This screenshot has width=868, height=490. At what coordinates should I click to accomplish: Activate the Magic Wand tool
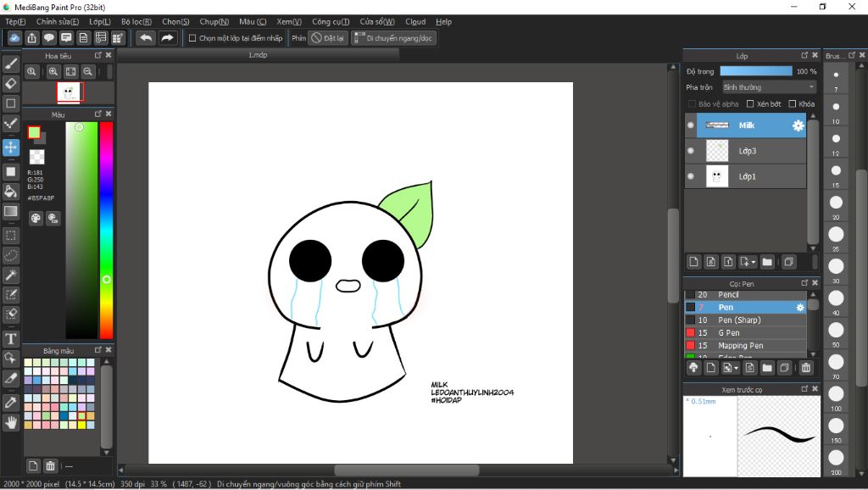click(x=11, y=275)
